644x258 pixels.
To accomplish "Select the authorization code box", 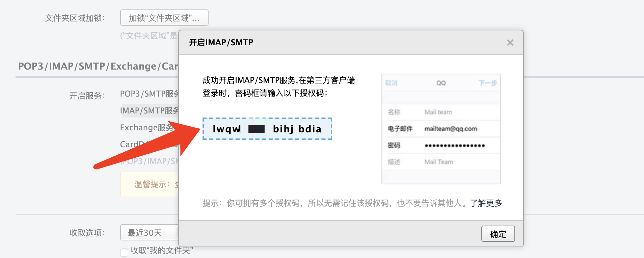I will (x=267, y=129).
